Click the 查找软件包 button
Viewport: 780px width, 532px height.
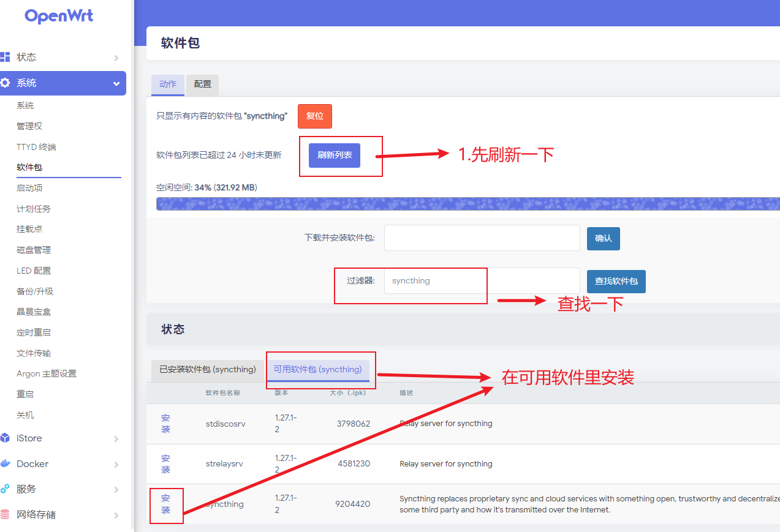point(616,282)
